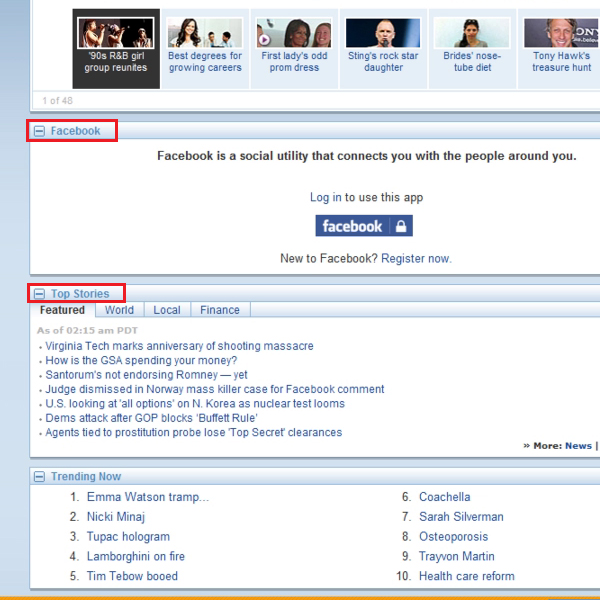The image size is (600, 600).
Task: Open 'Best degrees for growing careers' story
Action: [x=205, y=62]
